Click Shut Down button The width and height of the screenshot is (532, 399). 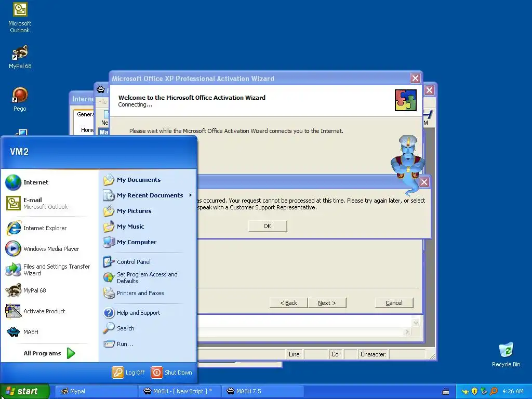click(x=171, y=373)
